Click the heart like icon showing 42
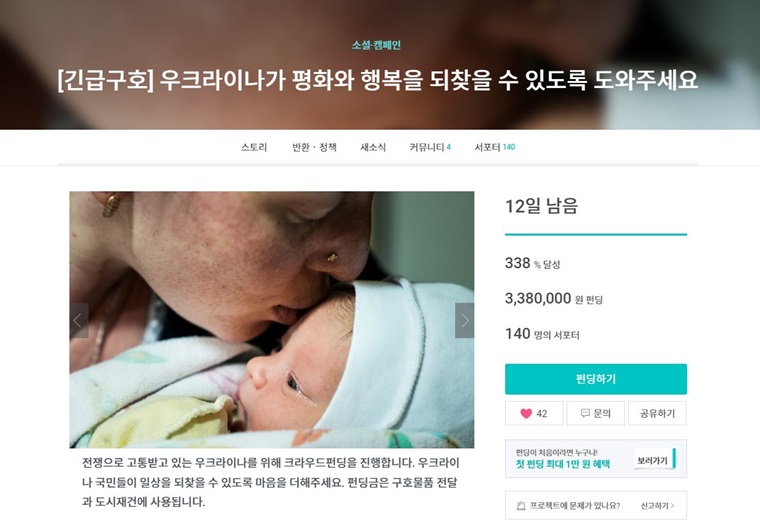Image resolution: width=760 pixels, height=531 pixels. [526, 413]
